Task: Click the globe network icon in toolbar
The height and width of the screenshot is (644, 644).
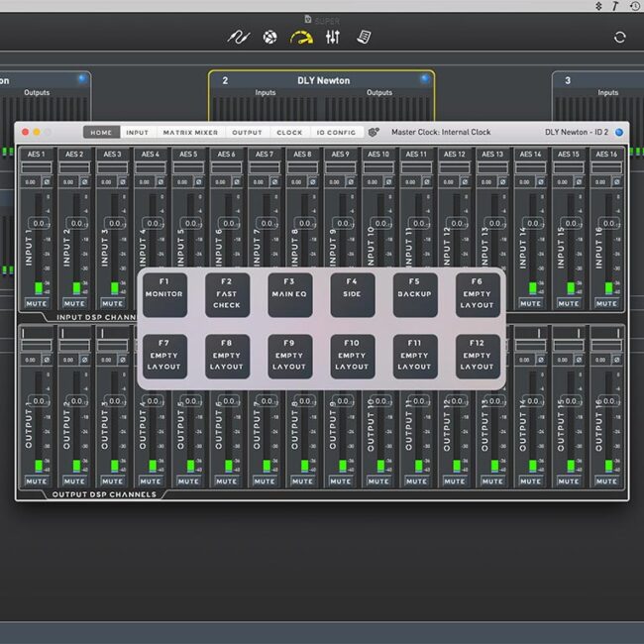Action: (x=270, y=37)
